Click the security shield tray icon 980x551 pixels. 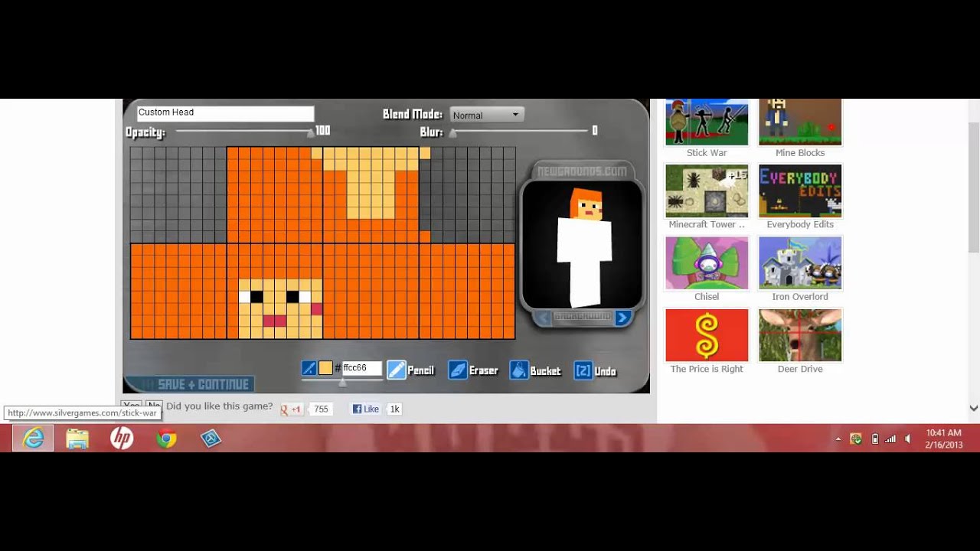857,439
